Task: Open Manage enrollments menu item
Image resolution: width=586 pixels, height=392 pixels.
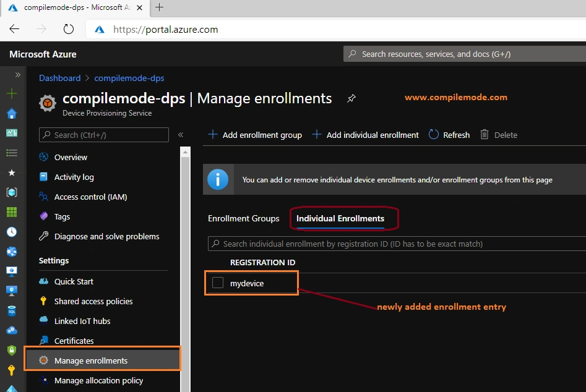Action: click(102, 360)
